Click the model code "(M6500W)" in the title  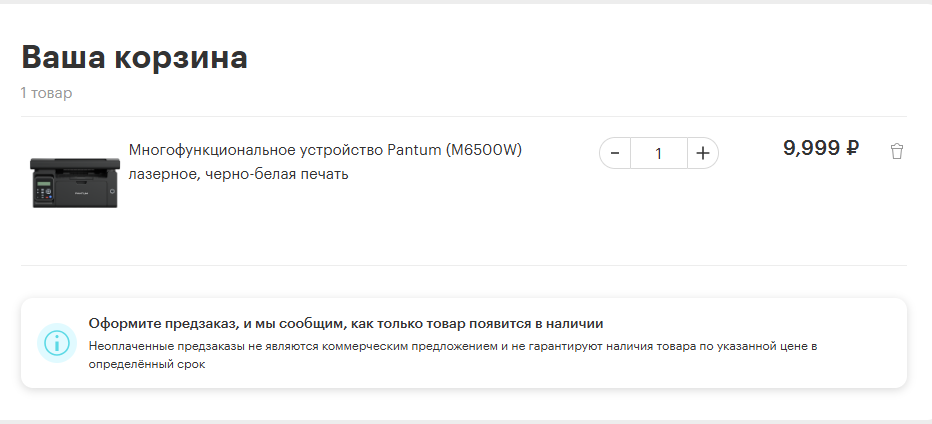(x=484, y=150)
